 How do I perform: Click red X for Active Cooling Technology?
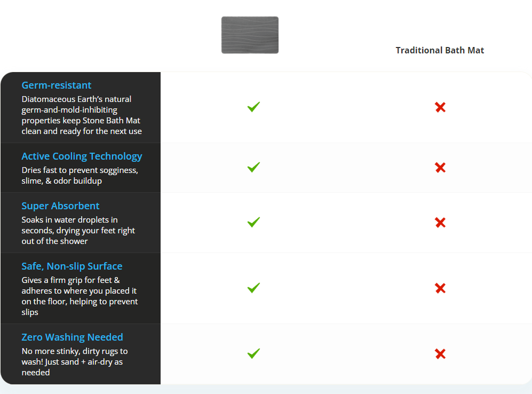coord(440,168)
